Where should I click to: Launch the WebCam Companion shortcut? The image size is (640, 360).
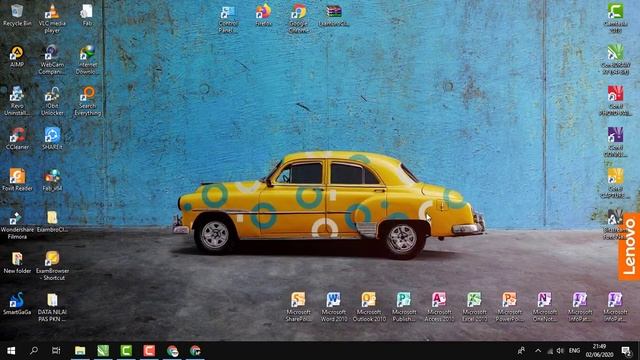(52, 60)
